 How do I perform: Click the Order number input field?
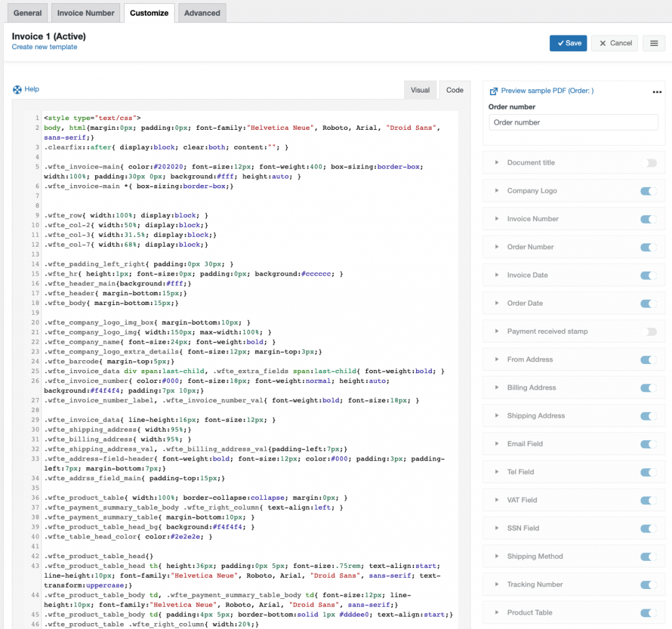click(x=574, y=122)
